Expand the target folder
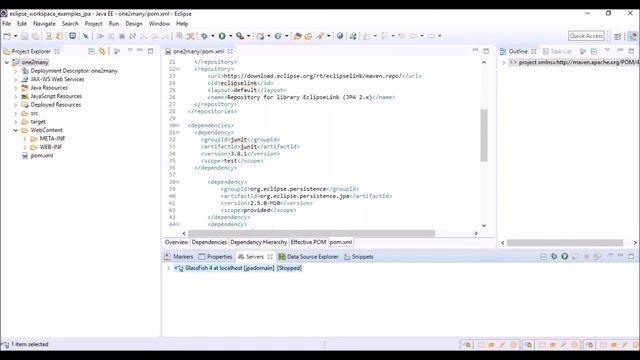The width and height of the screenshot is (640, 360). click(x=16, y=122)
